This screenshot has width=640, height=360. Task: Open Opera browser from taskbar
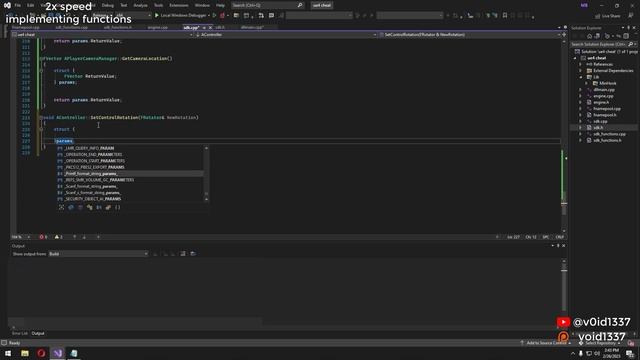[x=41, y=353]
